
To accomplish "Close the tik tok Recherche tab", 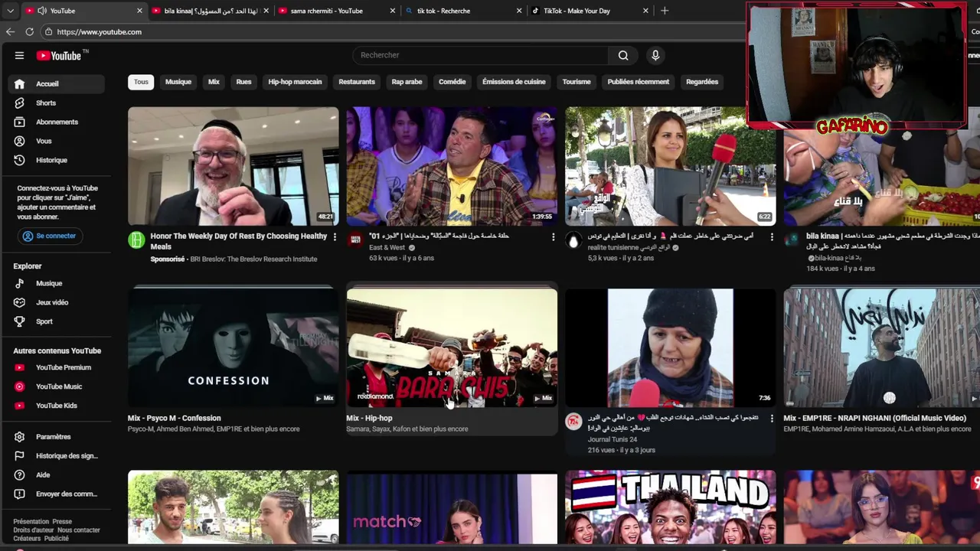I will [519, 11].
